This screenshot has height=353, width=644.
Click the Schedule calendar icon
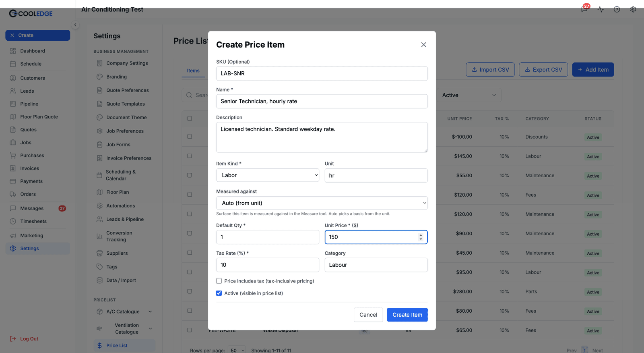click(x=13, y=64)
